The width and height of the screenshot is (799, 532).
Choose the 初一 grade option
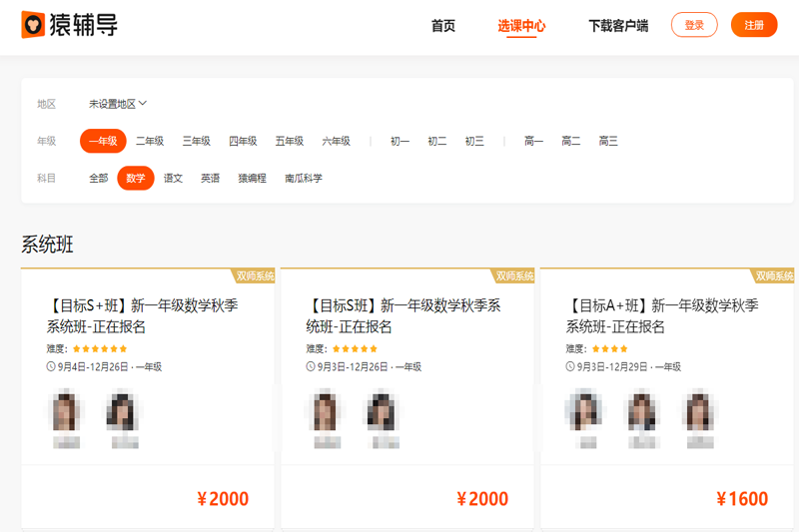pos(399,142)
